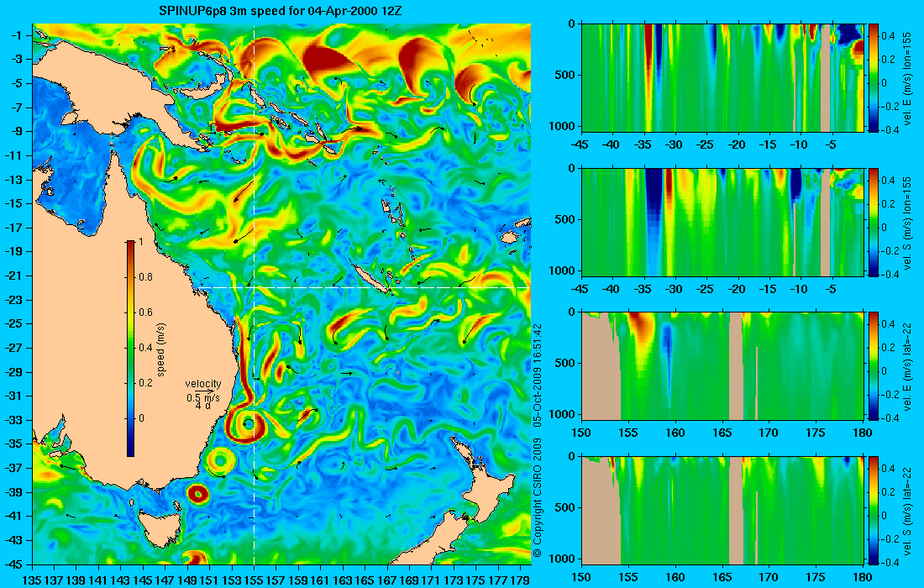Click the "0.5 m/s" velocity scale text
This screenshot has width=924, height=588.
pyautogui.click(x=202, y=397)
